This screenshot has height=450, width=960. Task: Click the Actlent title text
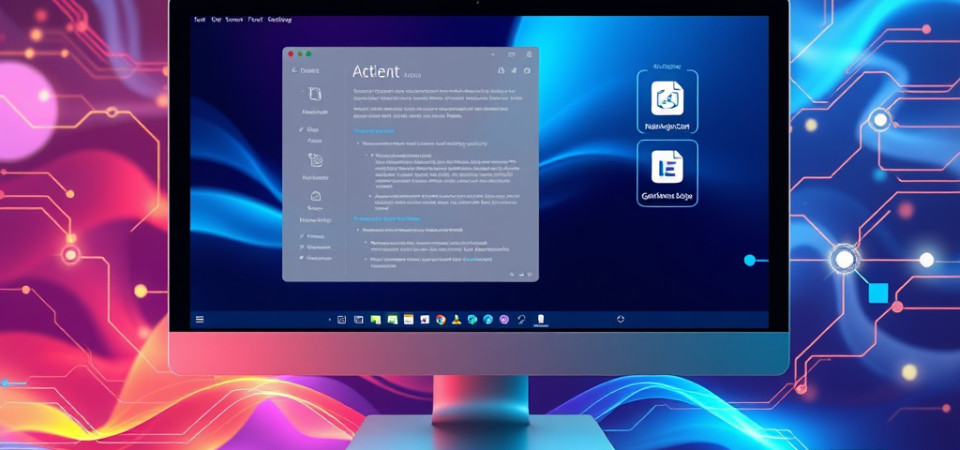[x=376, y=72]
